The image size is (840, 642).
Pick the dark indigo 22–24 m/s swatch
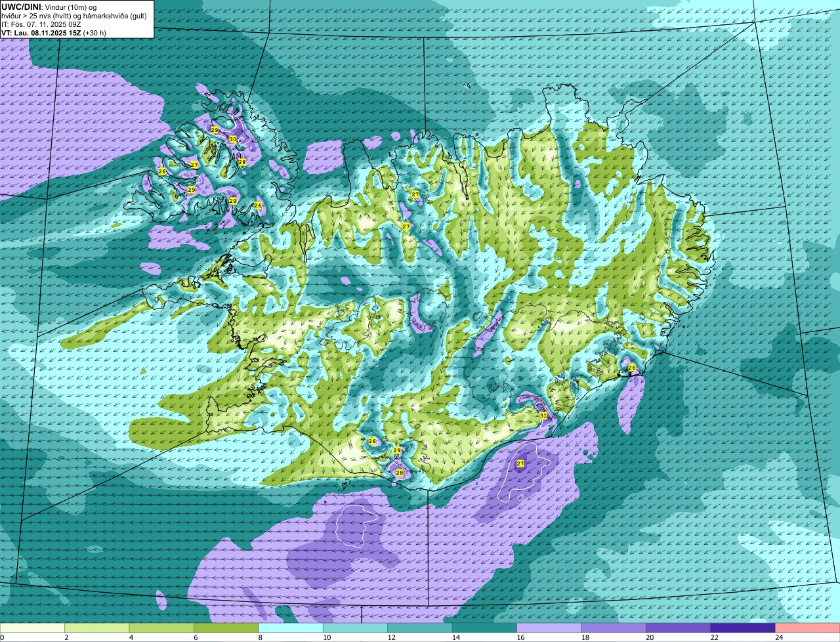tap(743, 628)
